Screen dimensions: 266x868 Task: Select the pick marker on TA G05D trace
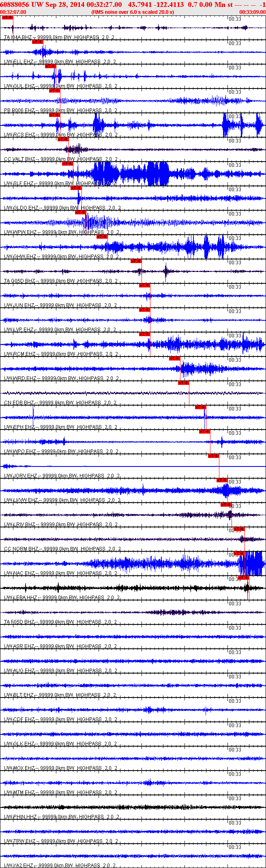(x=136, y=261)
